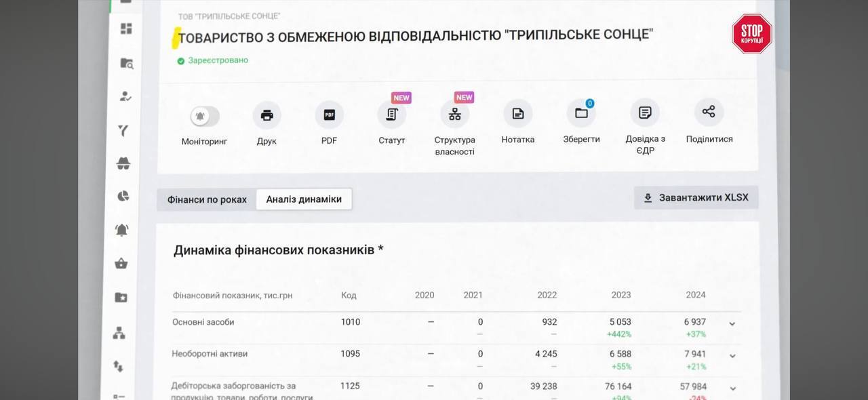Open the alarm bell sidebar icon
The width and height of the screenshot is (868, 400).
[x=122, y=230]
